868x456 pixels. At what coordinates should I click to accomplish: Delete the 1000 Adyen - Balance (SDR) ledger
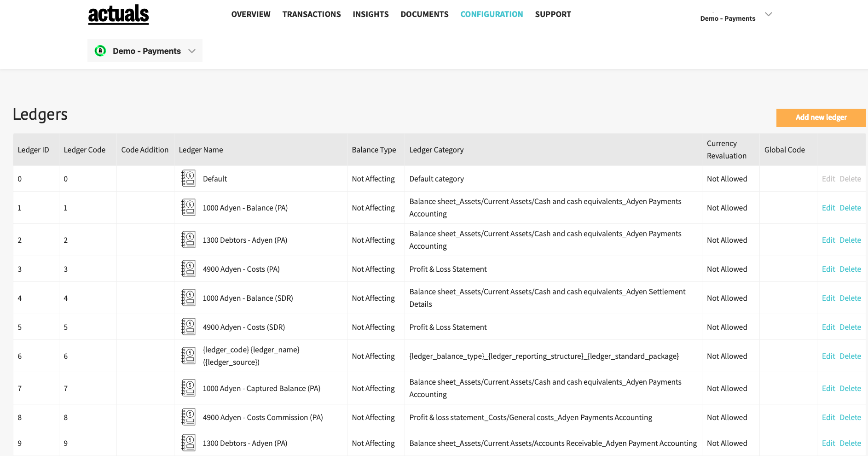tap(850, 298)
